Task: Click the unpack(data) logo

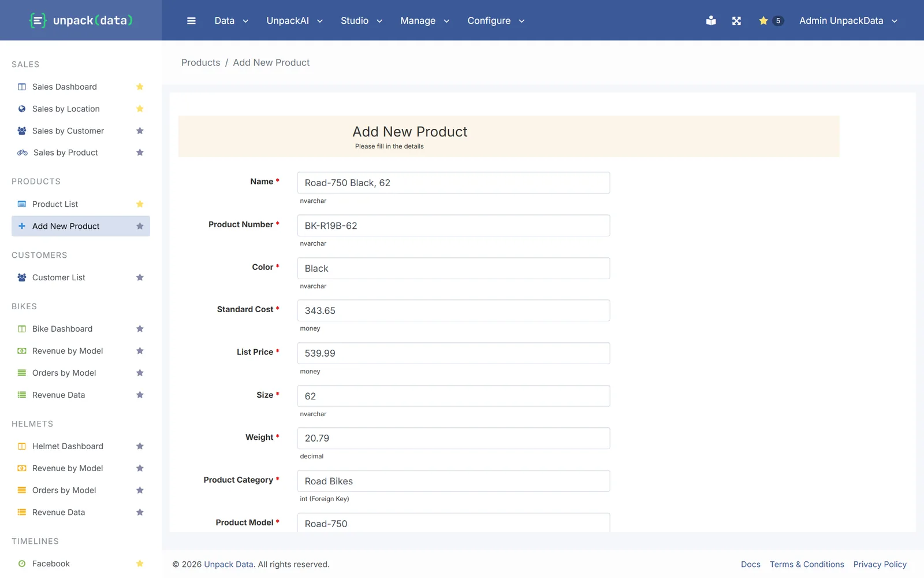Action: (81, 21)
